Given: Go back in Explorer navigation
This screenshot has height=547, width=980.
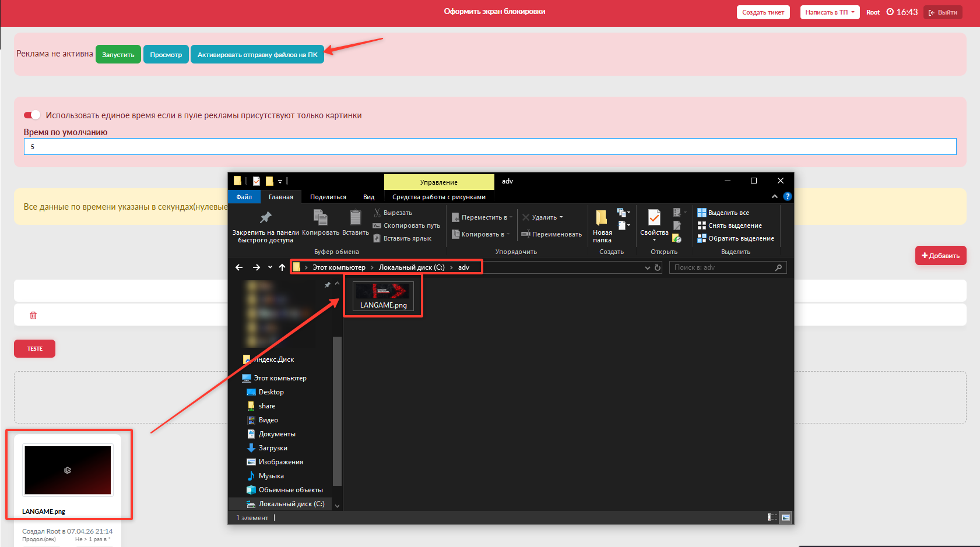Looking at the screenshot, I should (x=239, y=267).
